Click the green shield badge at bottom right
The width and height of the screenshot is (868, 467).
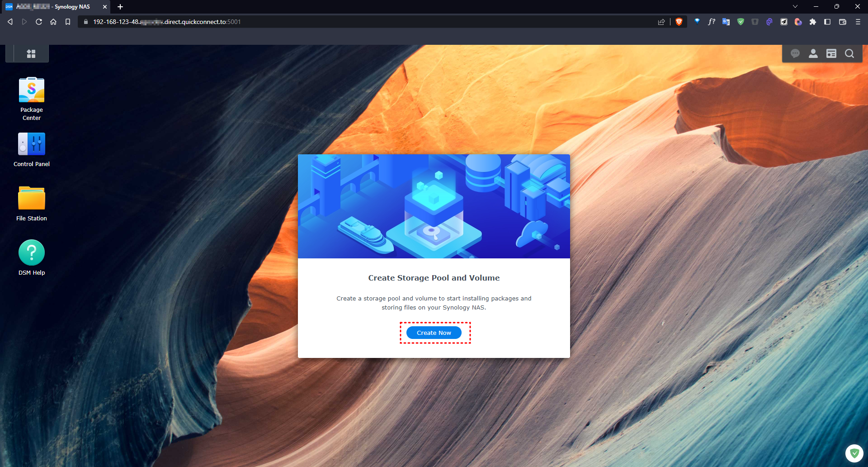[x=854, y=453]
